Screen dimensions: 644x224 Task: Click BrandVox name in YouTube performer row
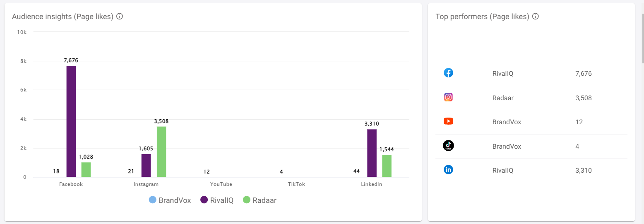coord(507,122)
